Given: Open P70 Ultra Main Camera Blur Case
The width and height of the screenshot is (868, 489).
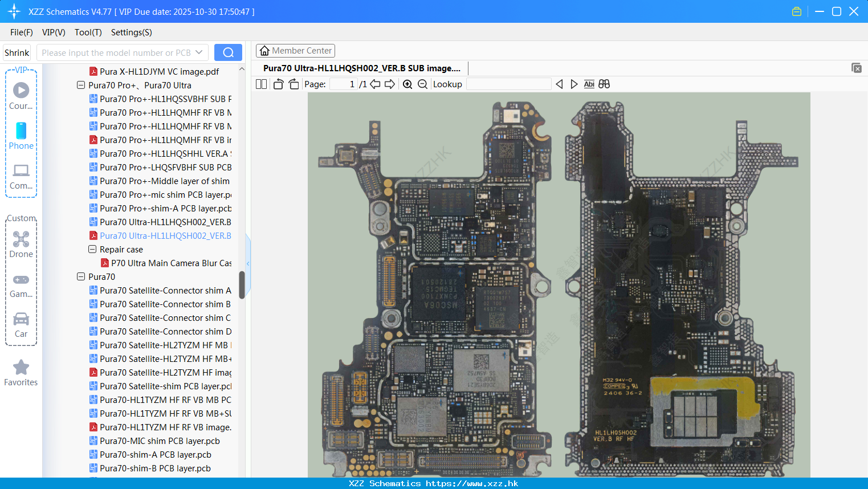Looking at the screenshot, I should pos(166,263).
